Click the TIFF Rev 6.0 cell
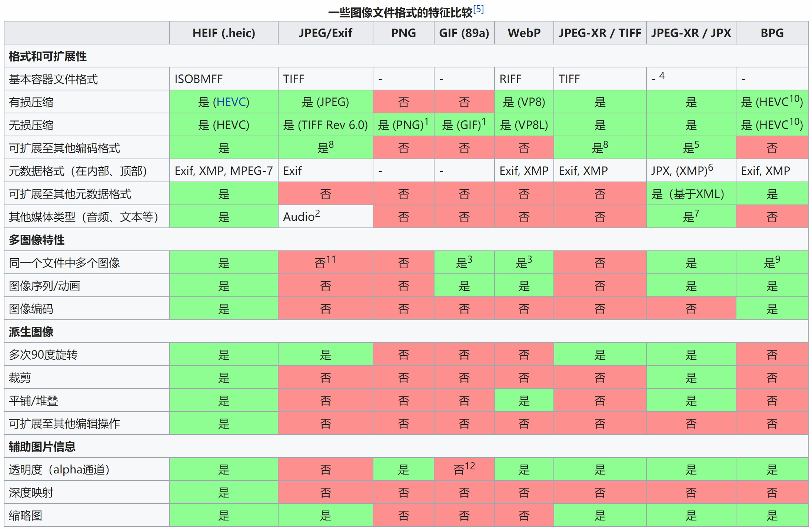812x529 pixels. (x=325, y=125)
